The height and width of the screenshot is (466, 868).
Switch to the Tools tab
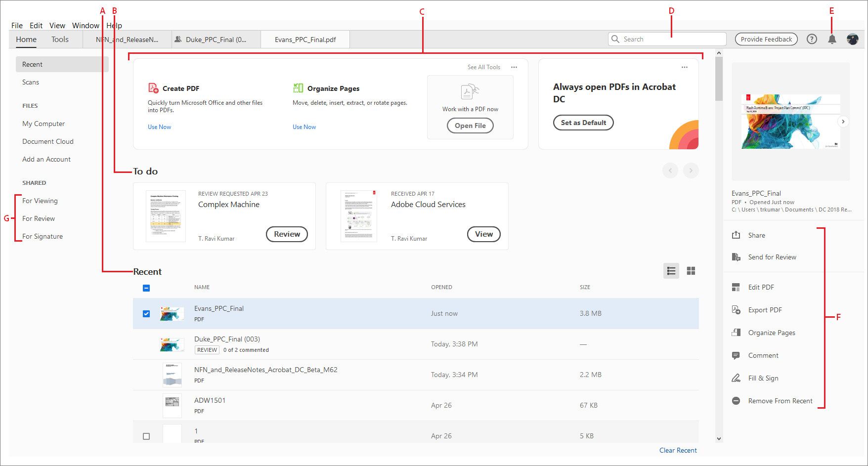coord(60,40)
